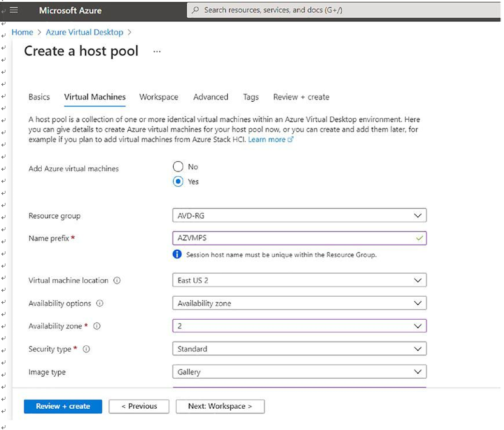Show info icon next to Security type
504x430 pixels.
(x=86, y=349)
